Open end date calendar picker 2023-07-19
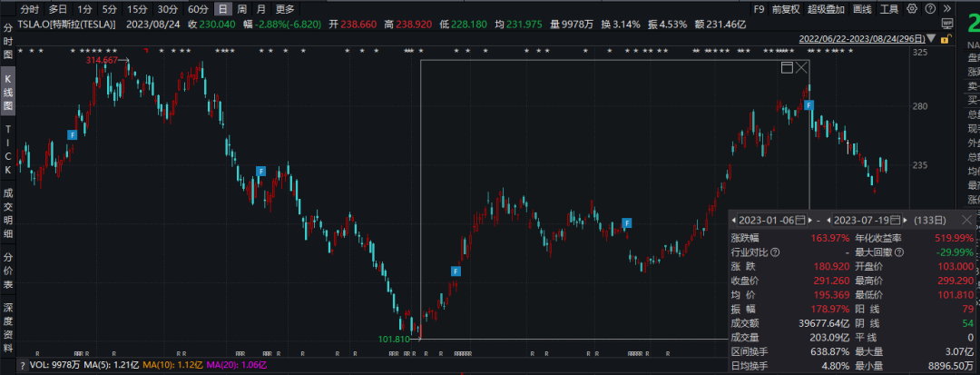 coord(897,220)
